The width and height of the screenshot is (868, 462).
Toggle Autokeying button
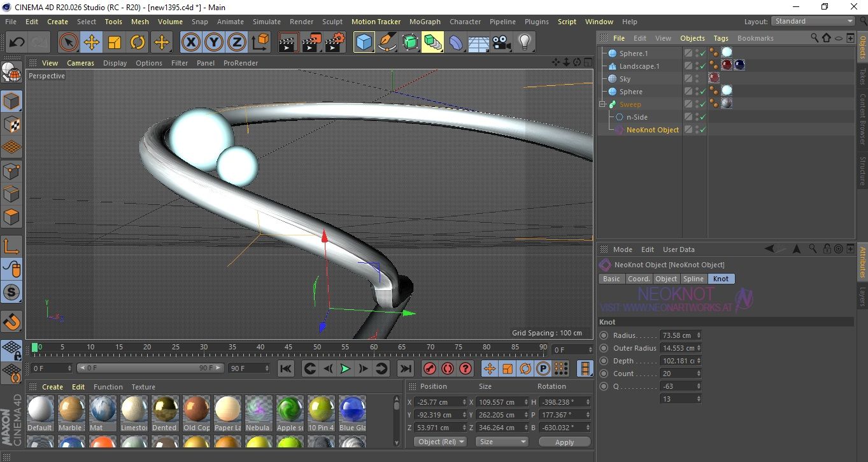[448, 368]
